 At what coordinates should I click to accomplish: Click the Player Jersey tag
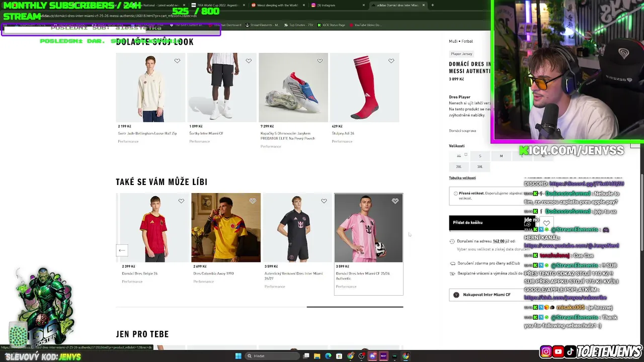tap(461, 54)
